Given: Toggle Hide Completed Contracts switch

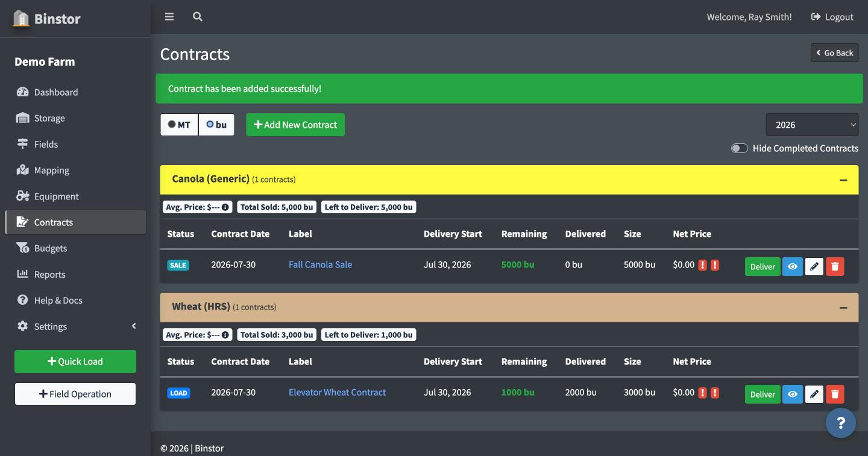Looking at the screenshot, I should (740, 148).
